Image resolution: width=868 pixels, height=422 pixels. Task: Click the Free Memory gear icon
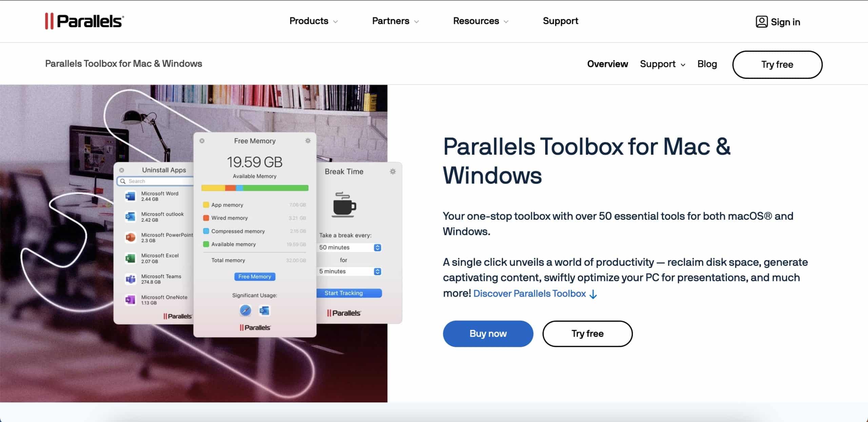pyautogui.click(x=308, y=141)
